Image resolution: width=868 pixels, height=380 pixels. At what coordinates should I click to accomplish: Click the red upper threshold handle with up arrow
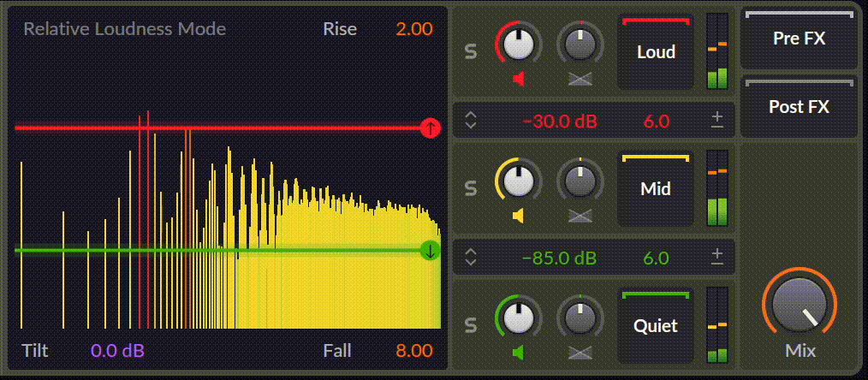[430, 128]
